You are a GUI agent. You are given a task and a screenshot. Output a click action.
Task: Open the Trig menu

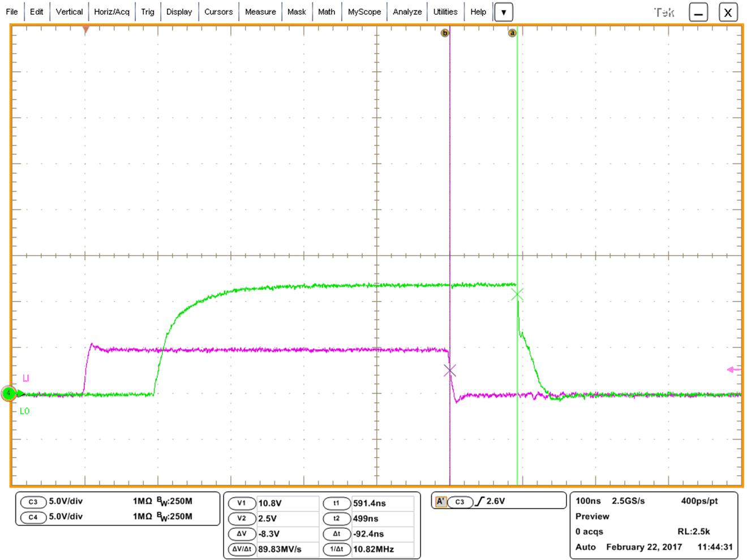[148, 11]
